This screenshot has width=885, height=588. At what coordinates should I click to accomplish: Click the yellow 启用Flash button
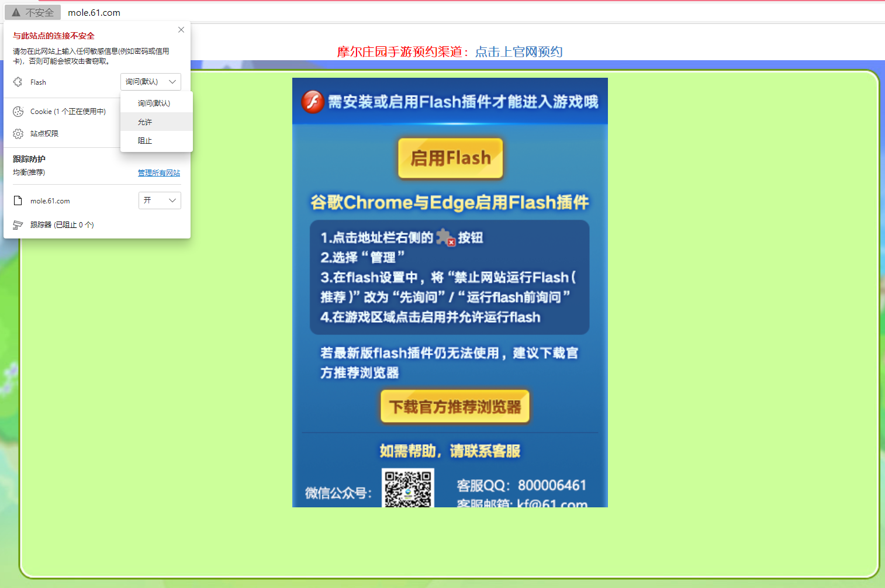coord(450,158)
